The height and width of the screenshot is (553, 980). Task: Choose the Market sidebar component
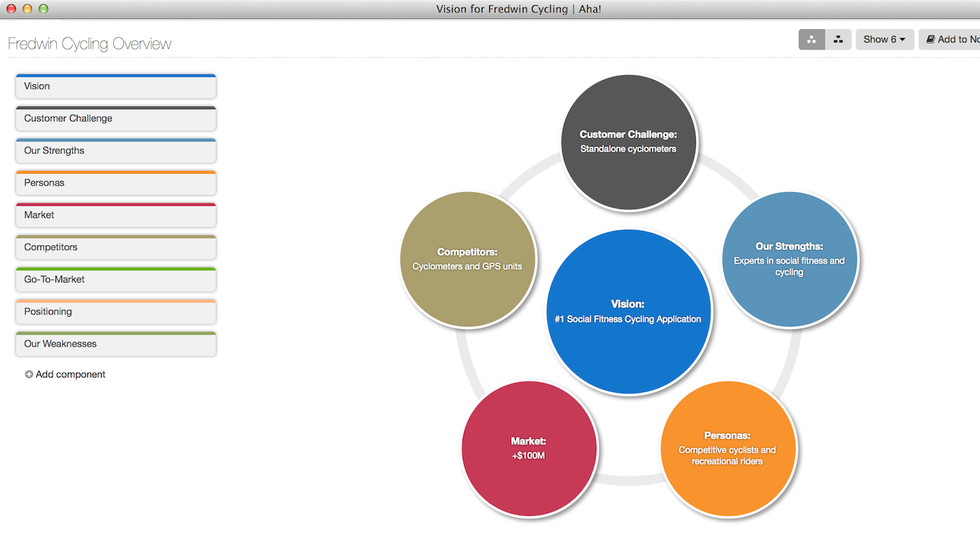pyautogui.click(x=115, y=215)
